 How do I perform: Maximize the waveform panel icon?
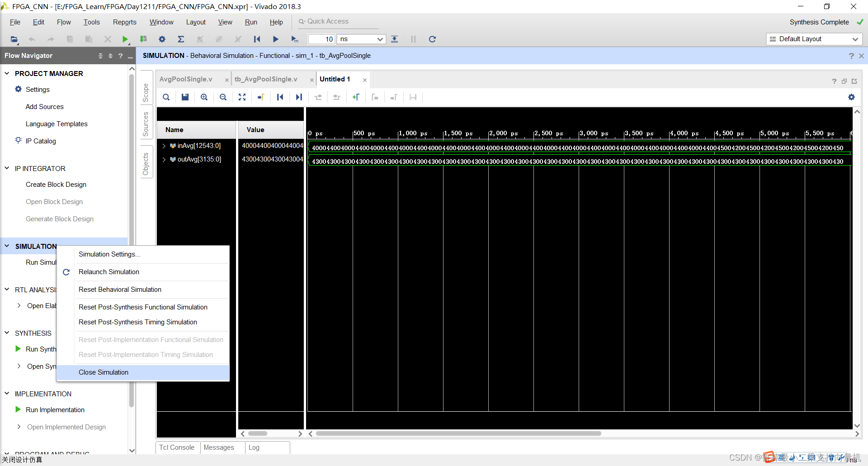point(854,81)
